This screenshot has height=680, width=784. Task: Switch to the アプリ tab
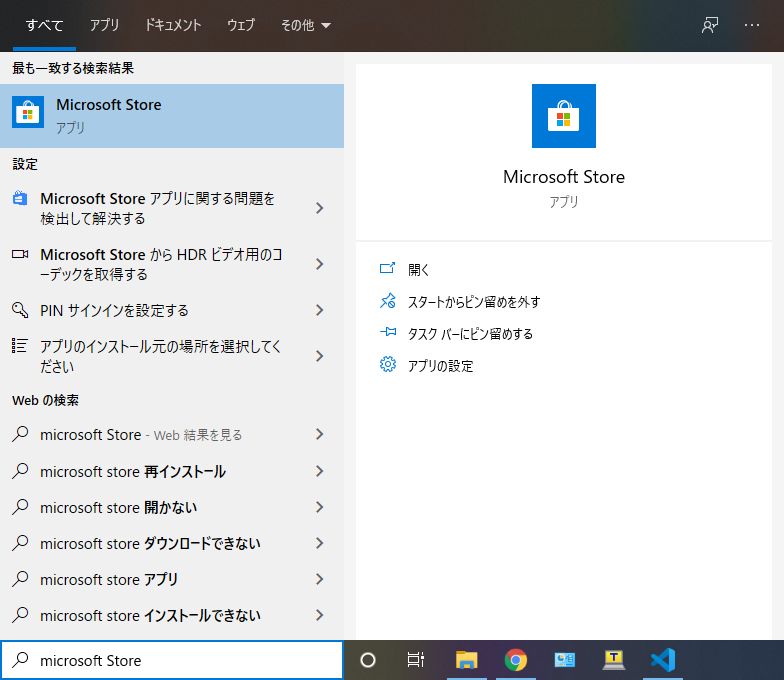(x=104, y=25)
